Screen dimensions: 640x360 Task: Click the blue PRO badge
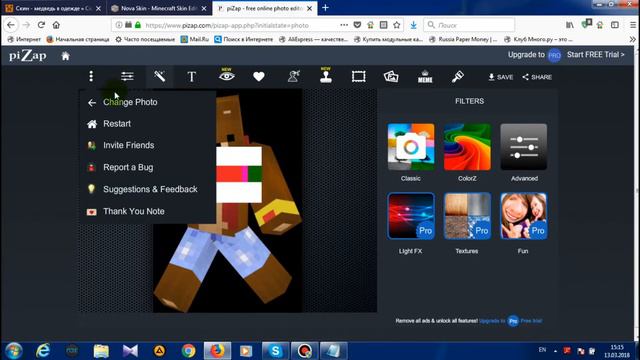point(554,55)
